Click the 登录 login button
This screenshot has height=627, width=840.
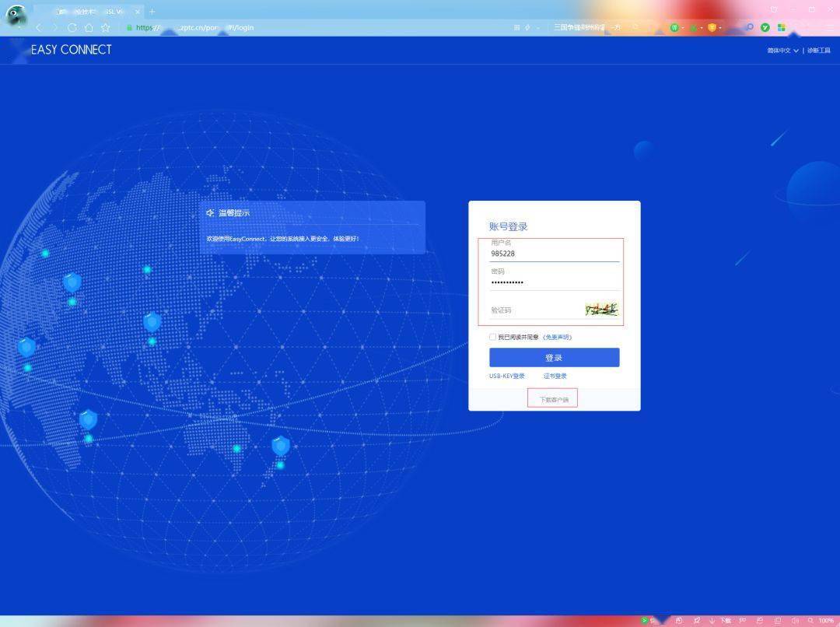pyautogui.click(x=555, y=357)
